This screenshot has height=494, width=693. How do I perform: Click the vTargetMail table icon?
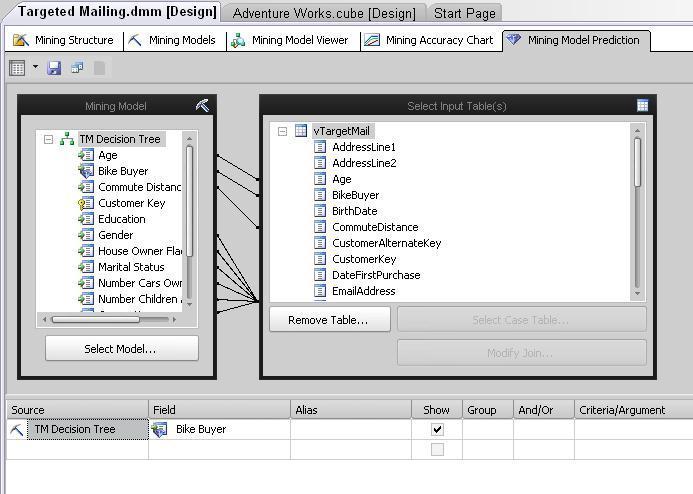click(301, 131)
